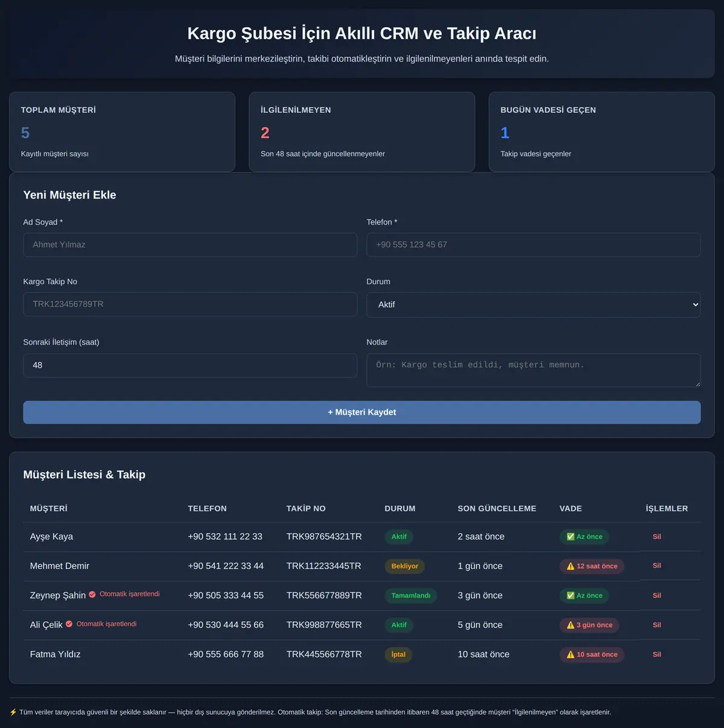The height and width of the screenshot is (728, 724).
Task: Click the Notlar textarea
Action: tap(533, 370)
